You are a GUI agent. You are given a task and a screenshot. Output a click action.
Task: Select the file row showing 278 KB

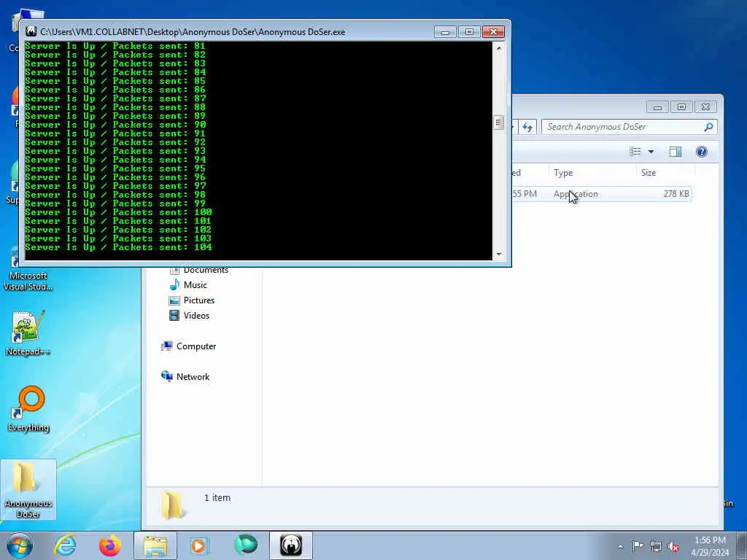coord(601,194)
